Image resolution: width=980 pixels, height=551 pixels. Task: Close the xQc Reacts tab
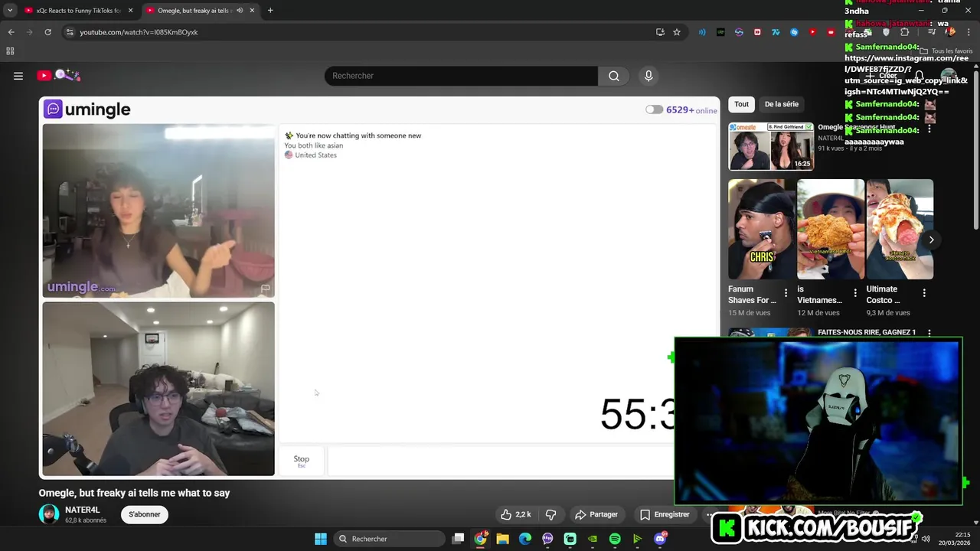(130, 11)
